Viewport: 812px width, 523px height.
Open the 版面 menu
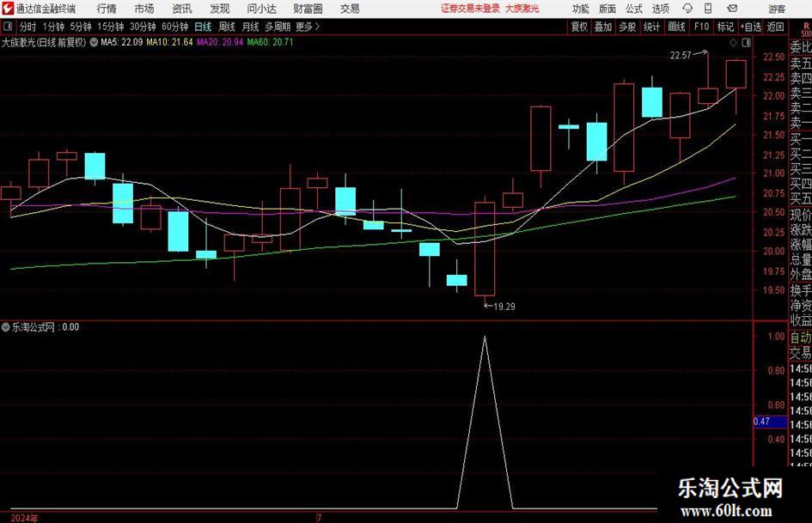pos(607,9)
